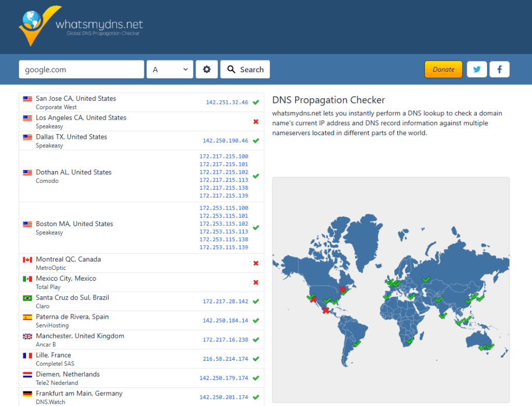532x406 pixels.
Task: Open the record type A dropdown
Action: [170, 69]
